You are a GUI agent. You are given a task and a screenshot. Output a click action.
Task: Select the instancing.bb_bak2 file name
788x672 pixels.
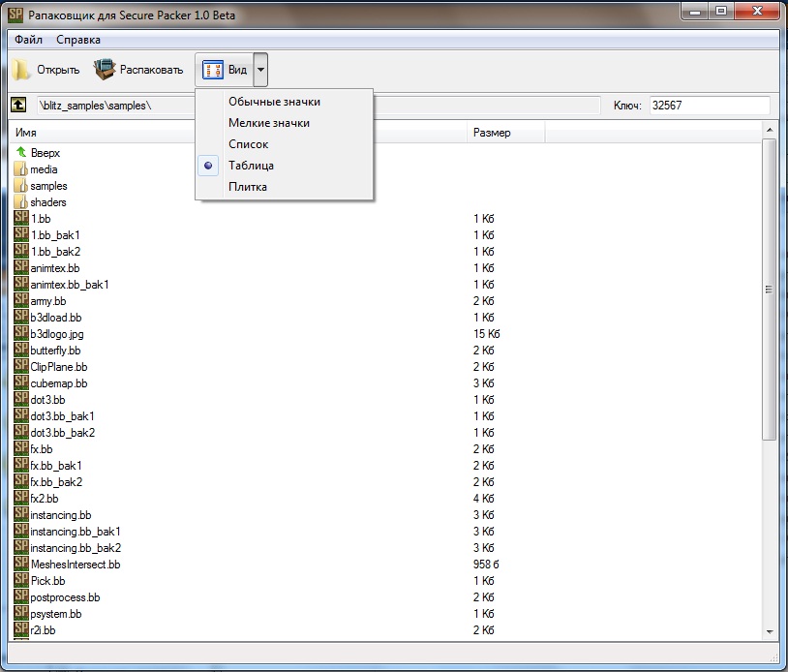click(76, 548)
